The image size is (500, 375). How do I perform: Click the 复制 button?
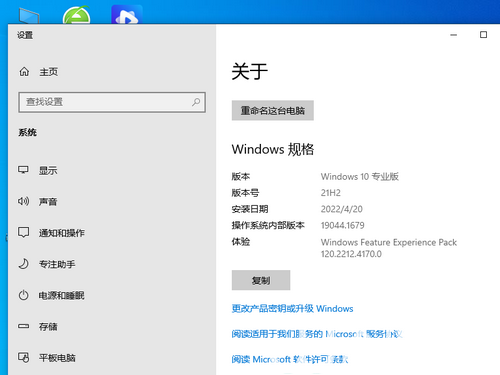point(261,280)
